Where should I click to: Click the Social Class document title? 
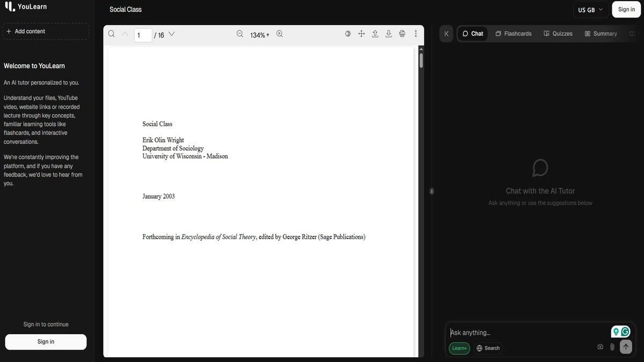click(x=126, y=9)
